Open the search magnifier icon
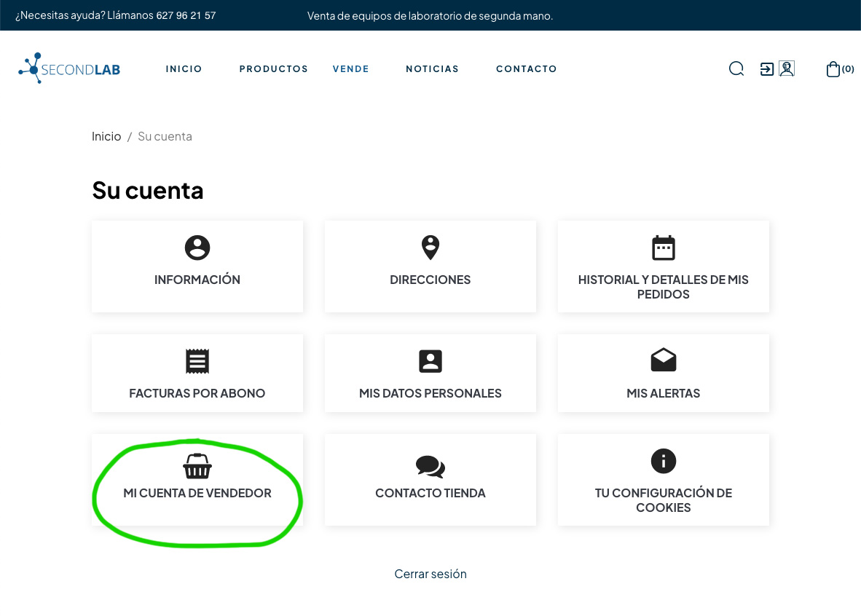This screenshot has height=616, width=861. (x=736, y=68)
